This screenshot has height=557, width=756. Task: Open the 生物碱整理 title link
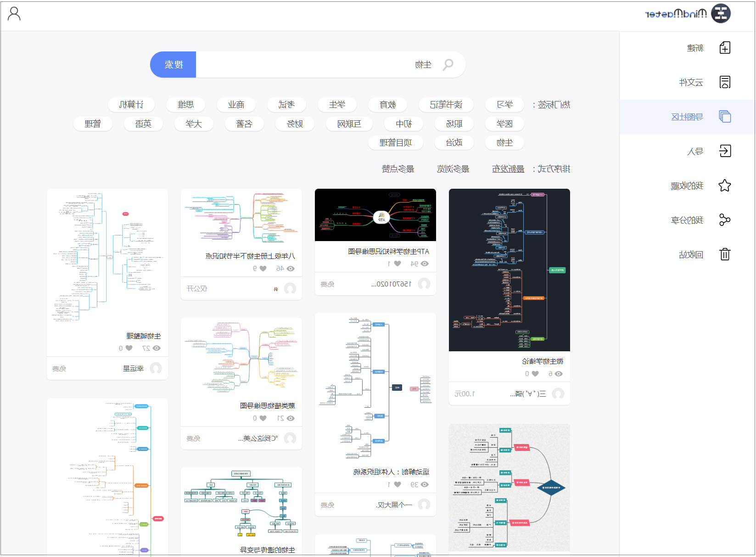pos(144,336)
